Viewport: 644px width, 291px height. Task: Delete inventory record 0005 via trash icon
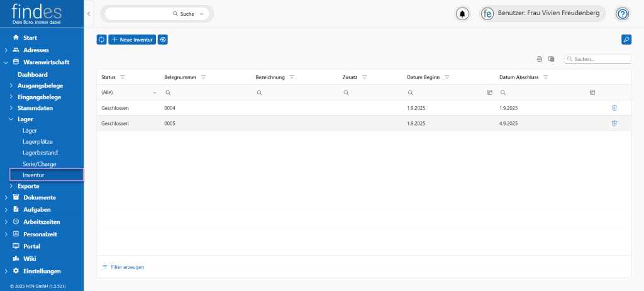pyautogui.click(x=614, y=123)
